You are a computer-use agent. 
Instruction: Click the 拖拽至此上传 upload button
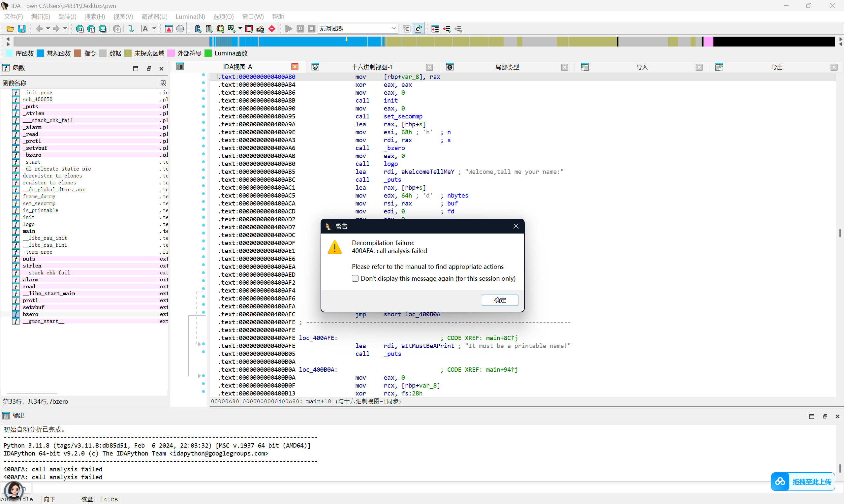click(803, 482)
